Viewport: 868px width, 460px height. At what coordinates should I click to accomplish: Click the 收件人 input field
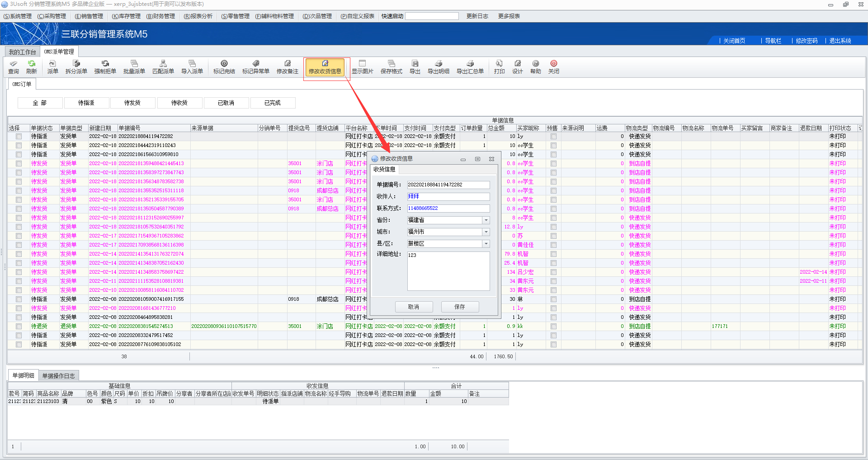[x=448, y=197]
